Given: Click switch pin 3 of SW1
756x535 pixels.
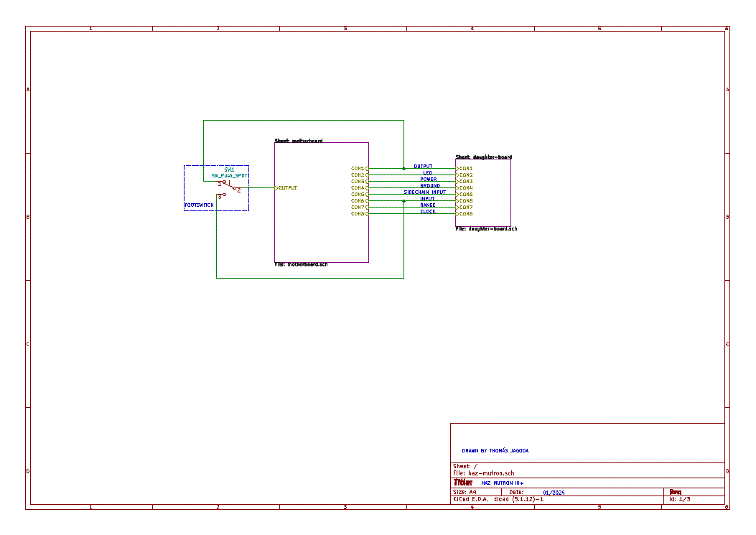Looking at the screenshot, I should point(220,196).
